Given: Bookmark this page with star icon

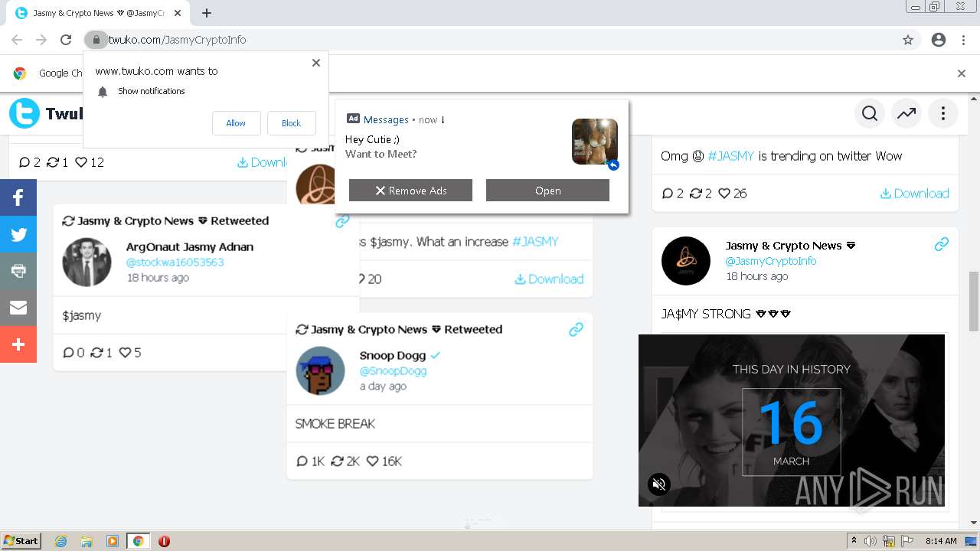Looking at the screenshot, I should point(908,40).
